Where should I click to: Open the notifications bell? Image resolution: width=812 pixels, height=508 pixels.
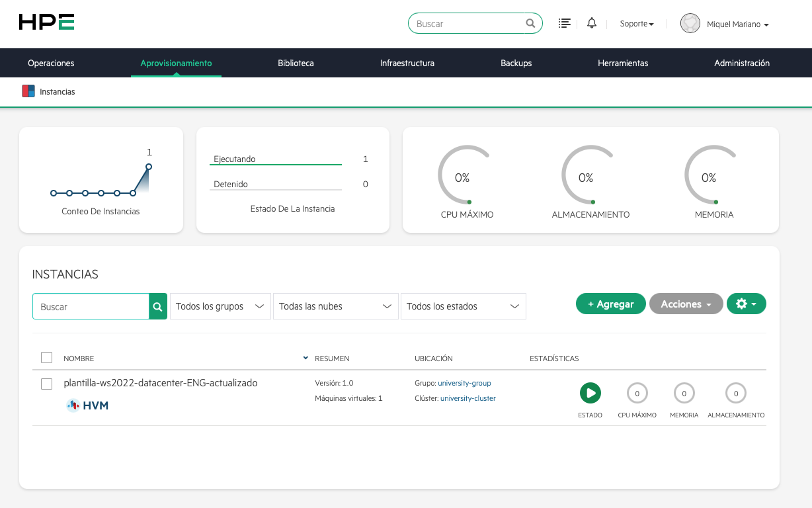pos(592,23)
